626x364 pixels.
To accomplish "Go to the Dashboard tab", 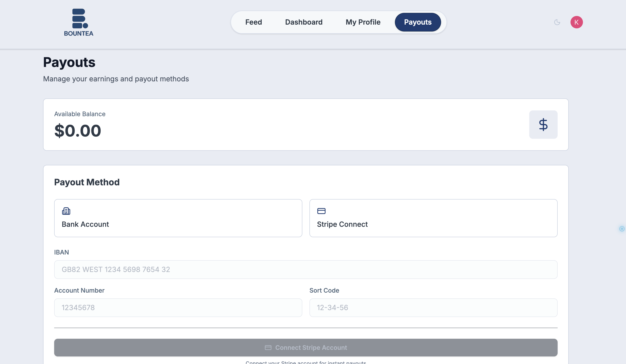I will (303, 22).
